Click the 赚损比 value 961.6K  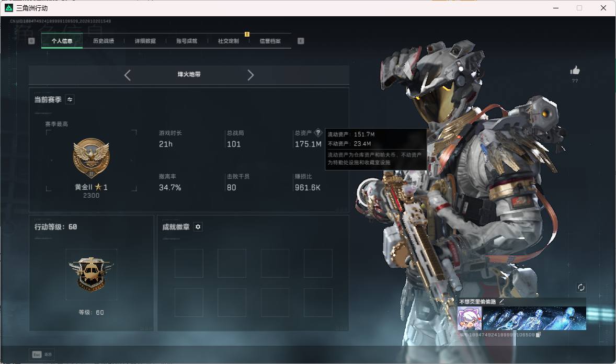coord(307,188)
